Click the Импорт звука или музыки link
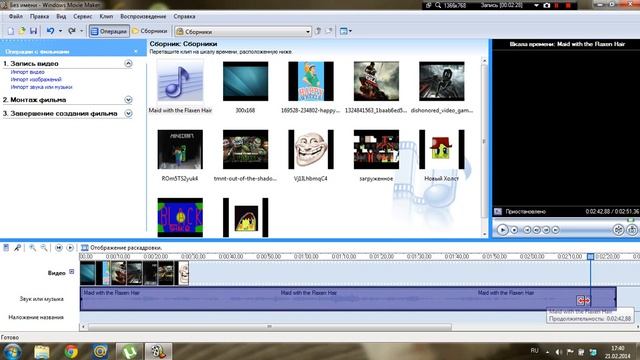 point(41,87)
